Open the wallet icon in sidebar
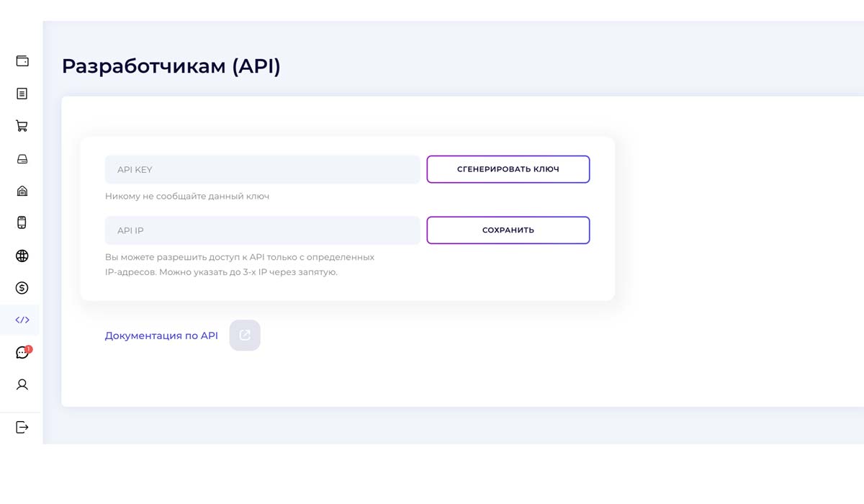Viewport: 864px width, 504px height. pos(22,61)
